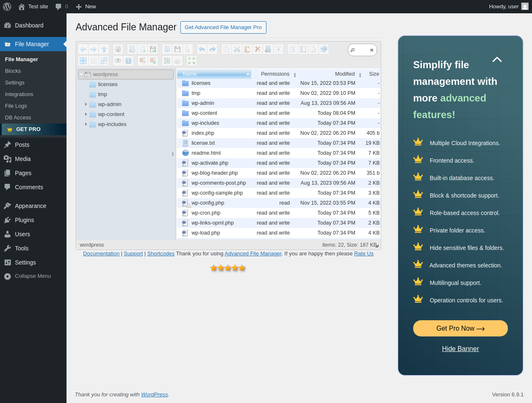The height and width of the screenshot is (403, 532).
Task: Click the invert selection icon
Action: click(104, 61)
